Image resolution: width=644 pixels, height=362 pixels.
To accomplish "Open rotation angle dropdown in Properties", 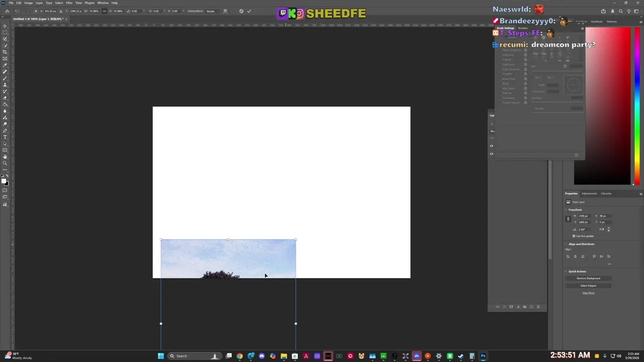I will tap(590, 229).
